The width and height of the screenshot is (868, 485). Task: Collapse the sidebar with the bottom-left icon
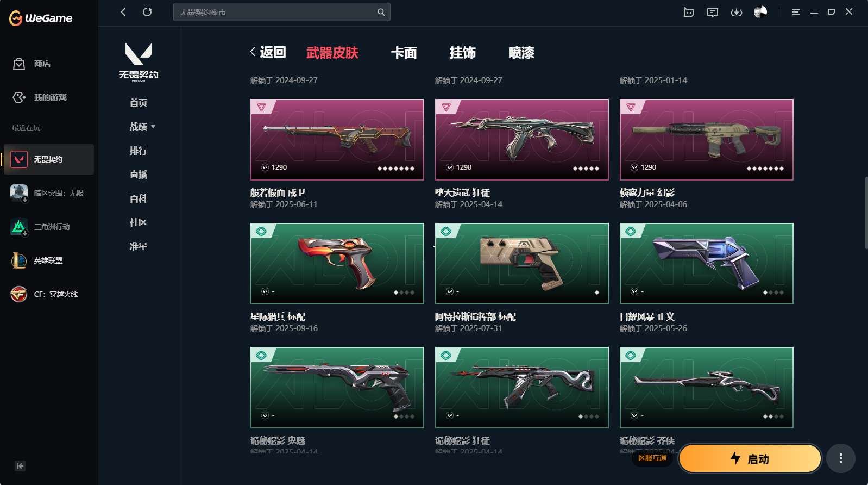click(20, 466)
